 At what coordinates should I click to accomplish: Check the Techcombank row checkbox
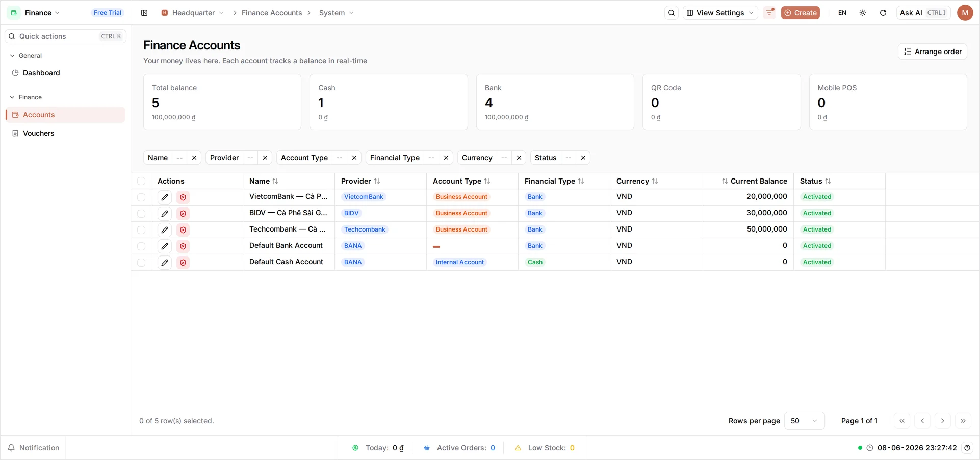tap(141, 230)
